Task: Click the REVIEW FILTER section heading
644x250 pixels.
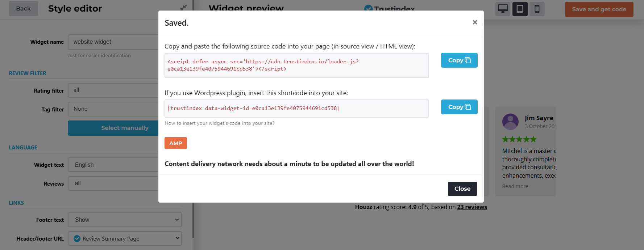Action: (x=28, y=73)
